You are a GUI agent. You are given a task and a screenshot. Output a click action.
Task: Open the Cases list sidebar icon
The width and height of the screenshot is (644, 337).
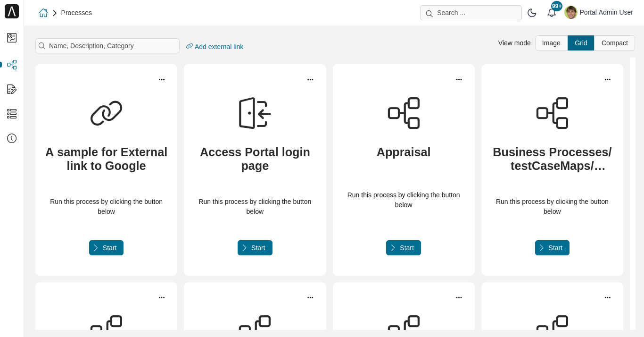[x=12, y=114]
